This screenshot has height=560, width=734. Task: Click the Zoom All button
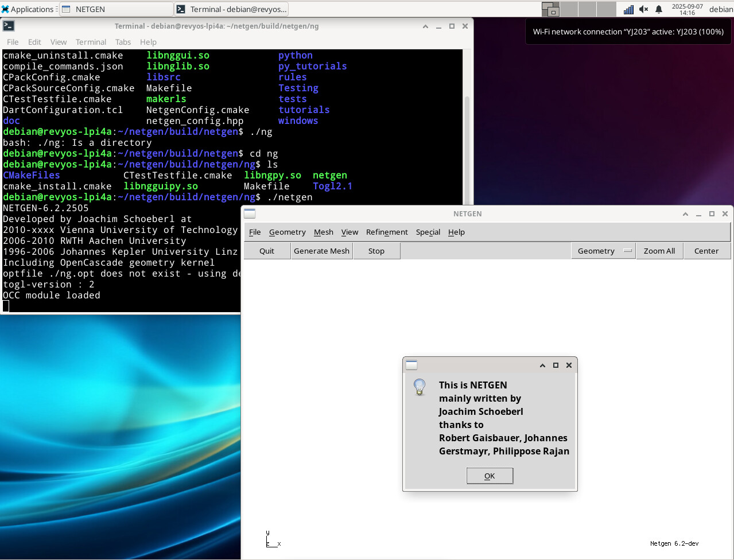[x=659, y=251]
